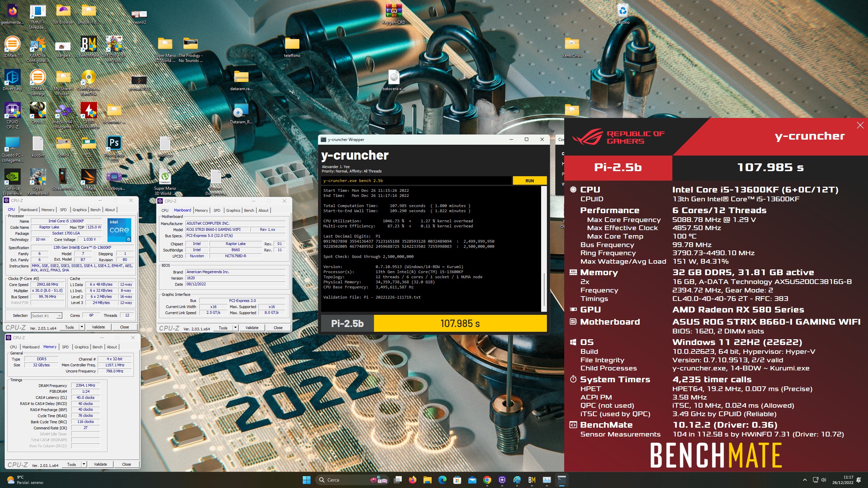Expand Tools dropdown arrow in CPU tab window
868x488 pixels.
point(82,327)
